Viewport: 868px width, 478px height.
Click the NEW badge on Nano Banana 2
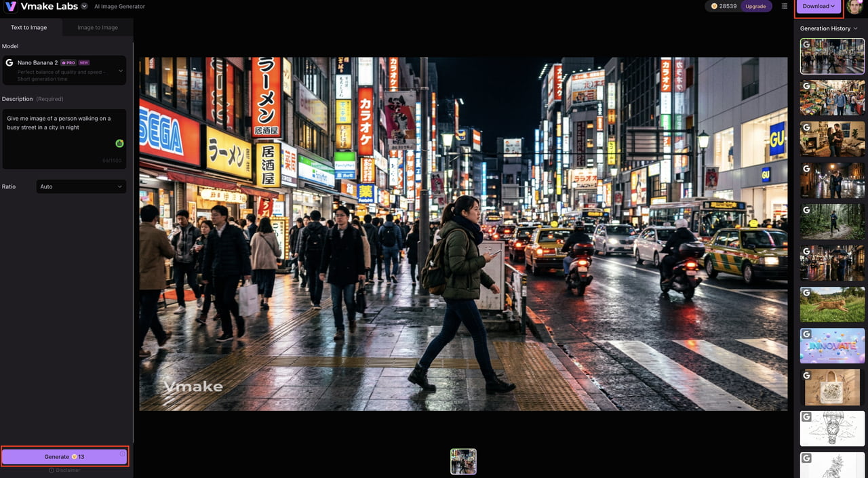pos(83,62)
